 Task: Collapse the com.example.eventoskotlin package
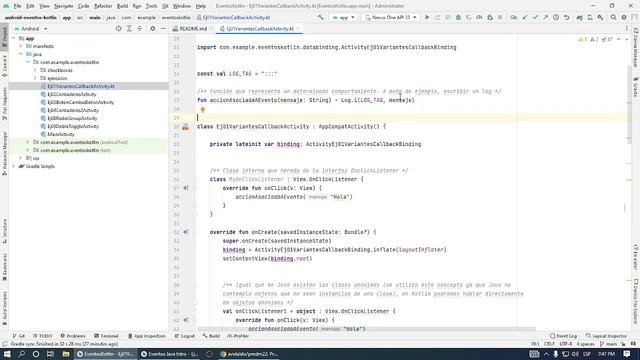tap(28, 62)
